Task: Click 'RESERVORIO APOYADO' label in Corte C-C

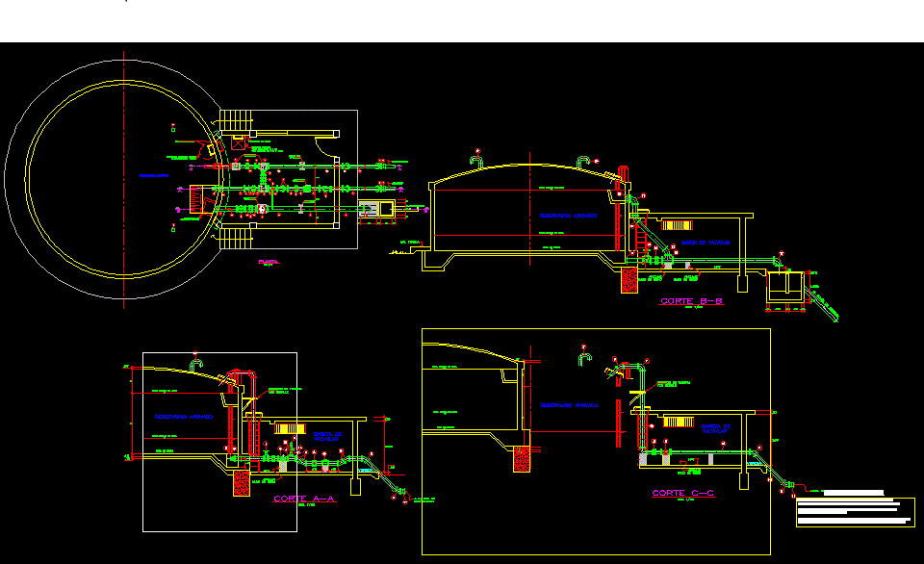Action: coord(569,405)
